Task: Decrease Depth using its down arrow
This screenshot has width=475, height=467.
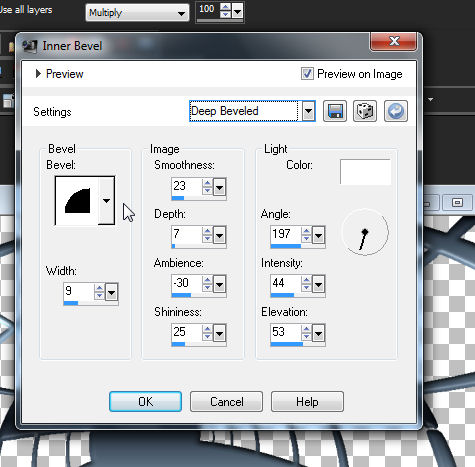Action: tap(207, 239)
